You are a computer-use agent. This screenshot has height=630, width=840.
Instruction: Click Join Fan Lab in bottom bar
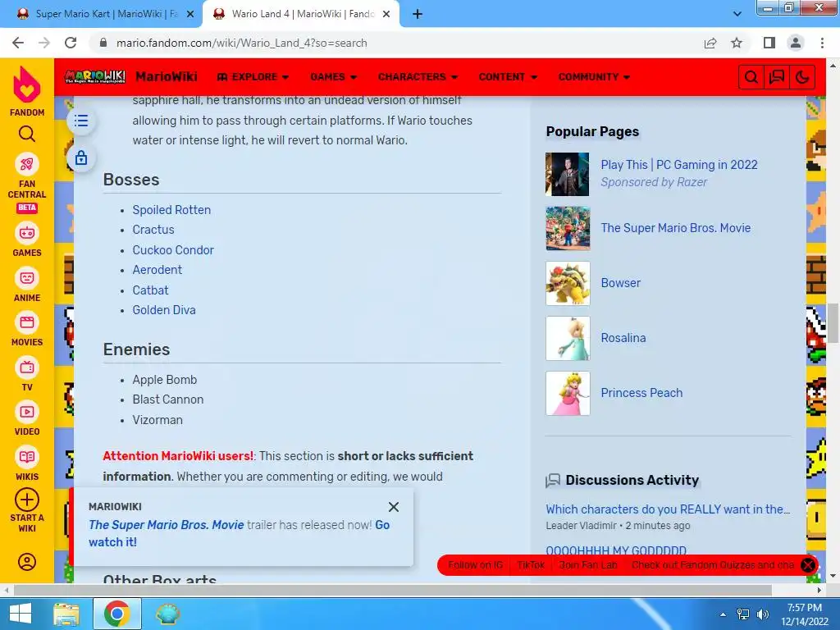587,565
